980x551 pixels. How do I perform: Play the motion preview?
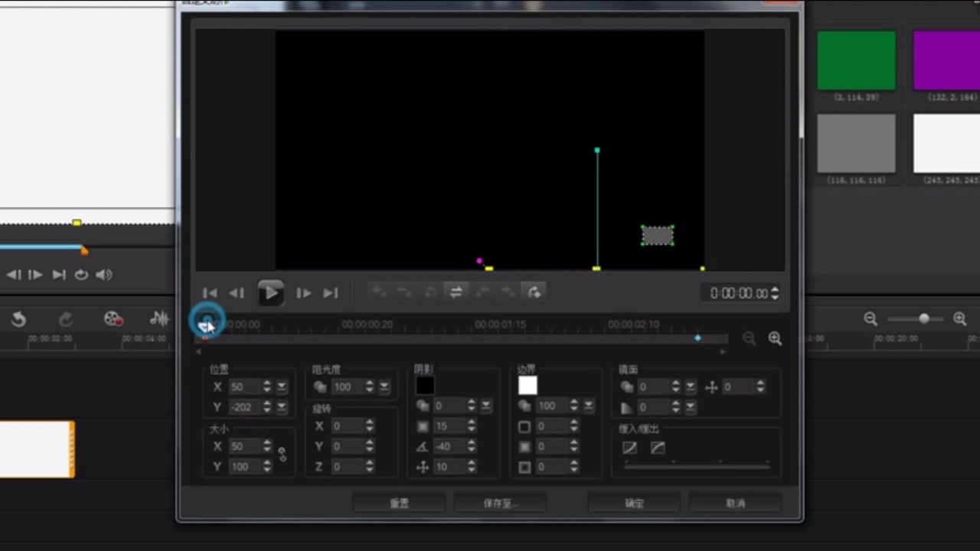click(269, 292)
